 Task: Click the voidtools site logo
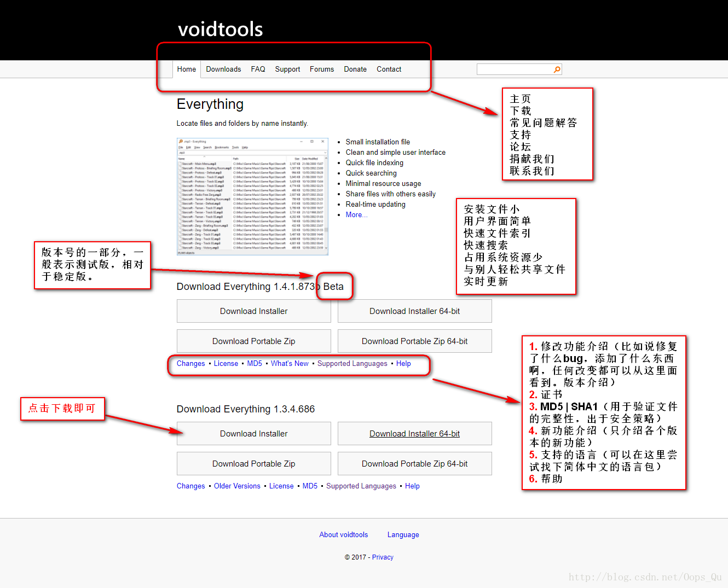click(220, 30)
